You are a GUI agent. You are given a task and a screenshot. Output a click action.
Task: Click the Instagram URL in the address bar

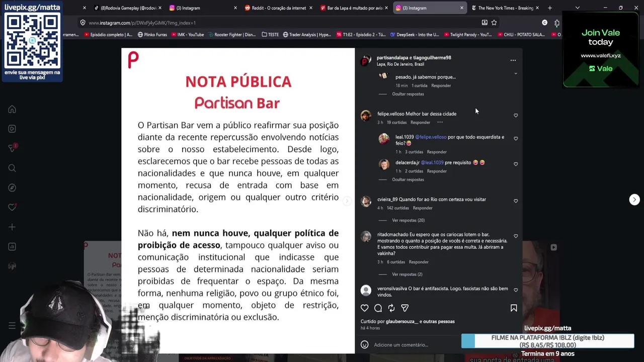142,23
